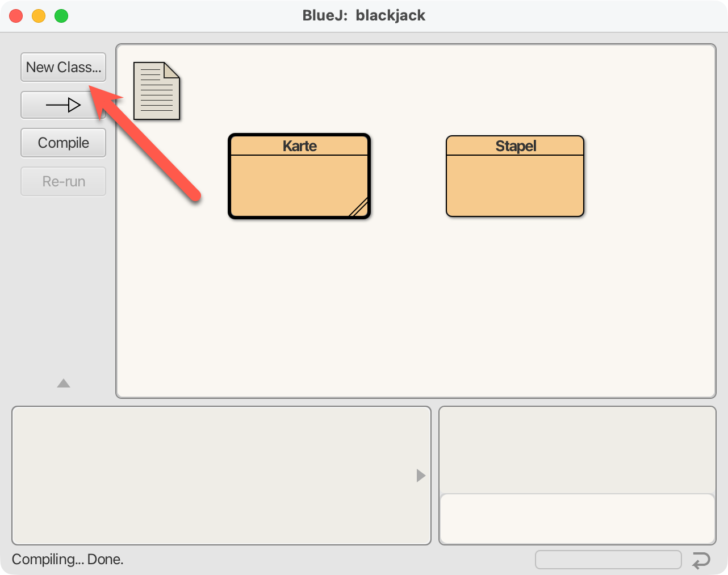Close the BlueJ window with the red button
Screen dimensions: 728x575
[x=16, y=16]
